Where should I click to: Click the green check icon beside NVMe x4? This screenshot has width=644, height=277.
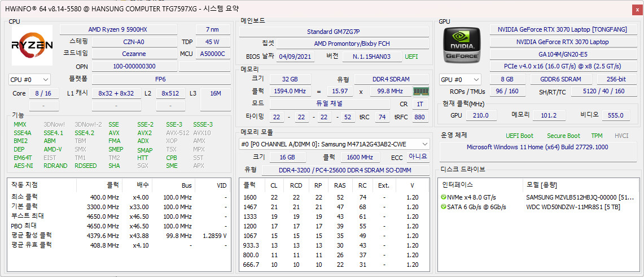444,197
